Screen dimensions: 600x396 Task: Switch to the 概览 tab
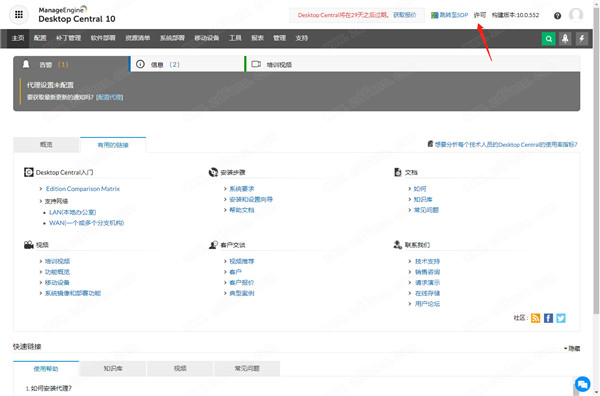pyautogui.click(x=46, y=145)
